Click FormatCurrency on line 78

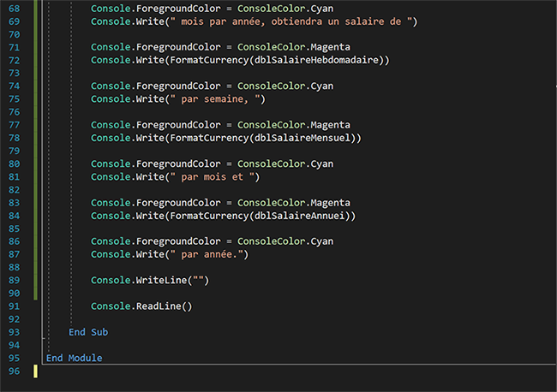point(209,138)
